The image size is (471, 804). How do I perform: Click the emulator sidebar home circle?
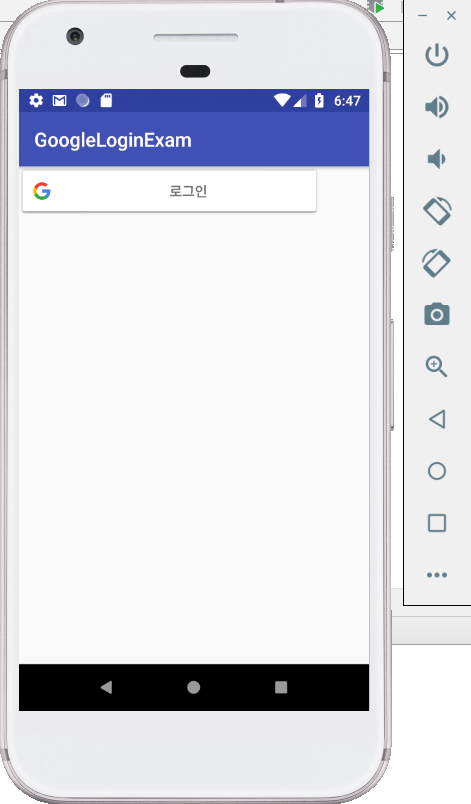coord(437,471)
